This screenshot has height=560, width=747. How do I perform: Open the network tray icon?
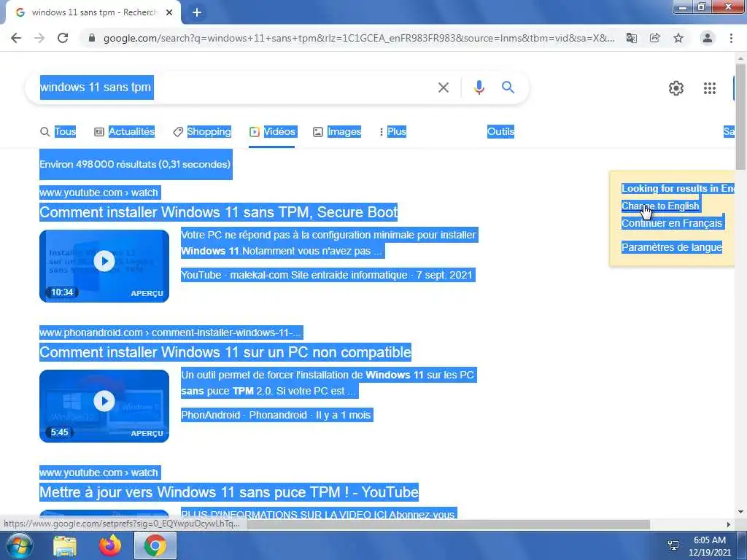(673, 545)
